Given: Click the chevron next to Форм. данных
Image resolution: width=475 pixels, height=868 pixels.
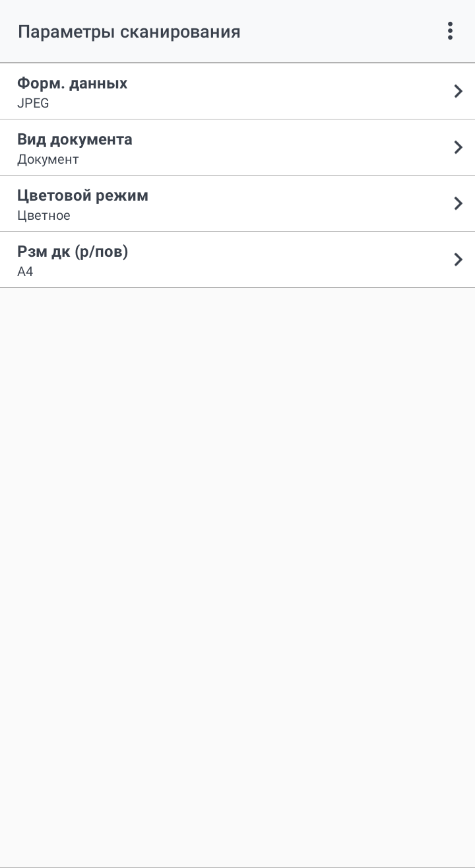Looking at the screenshot, I should 459,91.
